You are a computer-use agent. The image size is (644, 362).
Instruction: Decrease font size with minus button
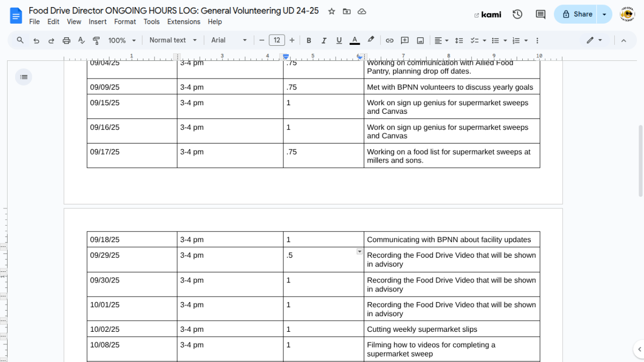(262, 40)
